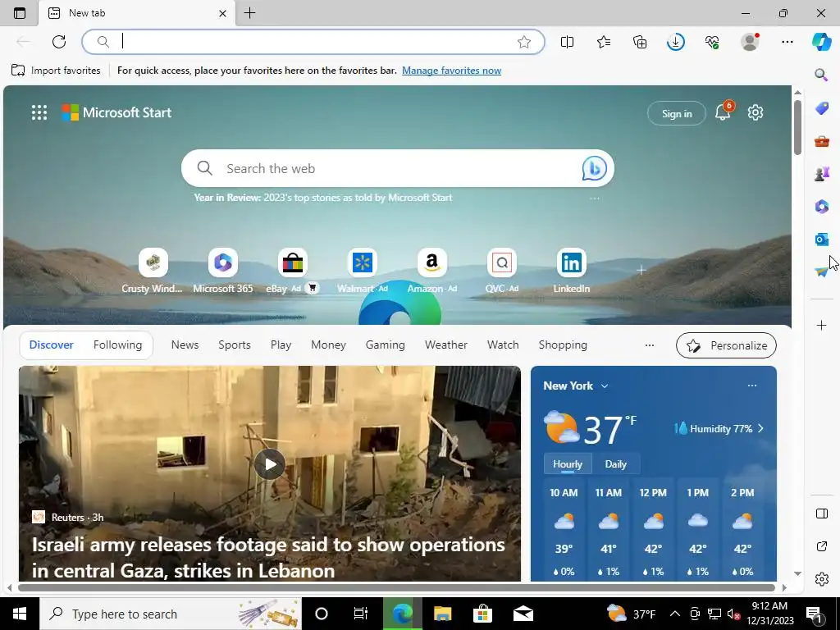The width and height of the screenshot is (840, 630).
Task: Click Import favorites
Action: tap(56, 71)
